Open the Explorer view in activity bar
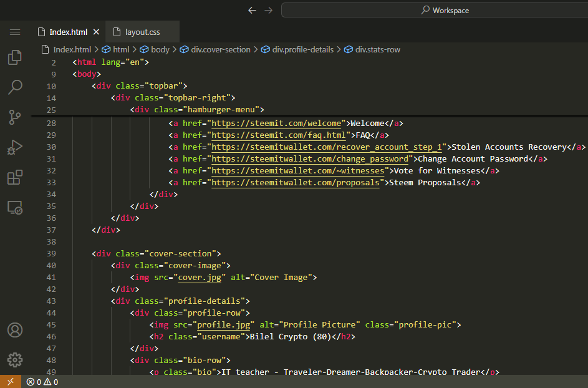 [x=15, y=58]
